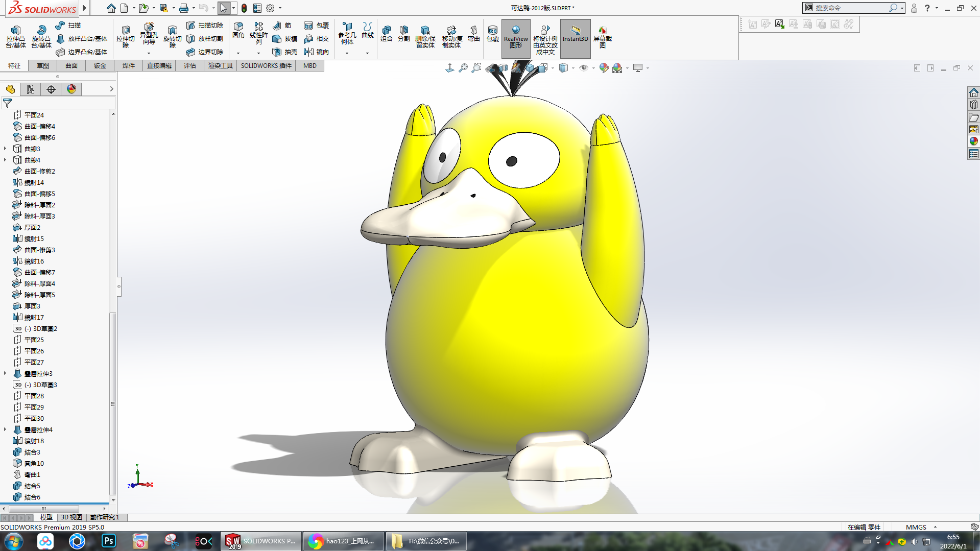The width and height of the screenshot is (980, 551).
Task: Open dropdown under 曲线 curves
Action: 367,53
